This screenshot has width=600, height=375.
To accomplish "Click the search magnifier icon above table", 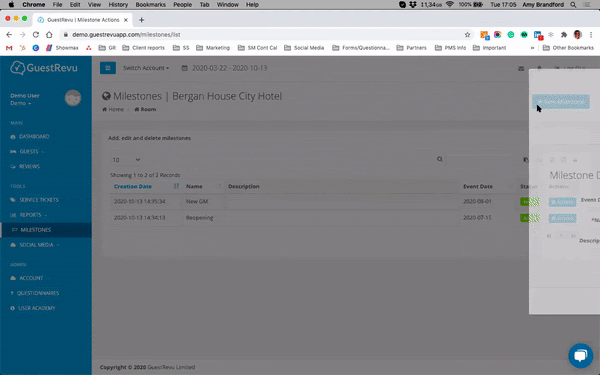I will click(440, 159).
